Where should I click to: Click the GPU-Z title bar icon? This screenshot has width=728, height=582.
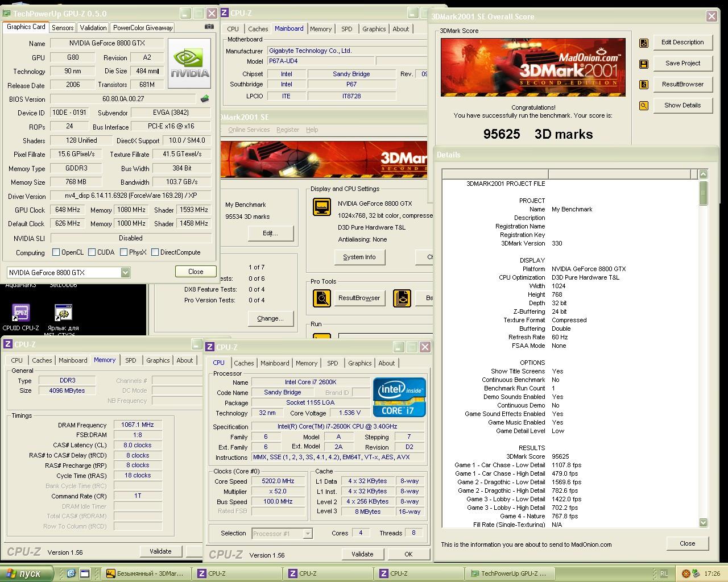(7, 13)
